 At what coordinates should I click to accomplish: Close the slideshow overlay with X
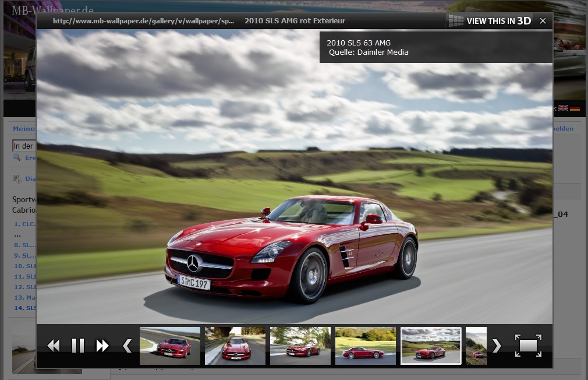coord(543,21)
